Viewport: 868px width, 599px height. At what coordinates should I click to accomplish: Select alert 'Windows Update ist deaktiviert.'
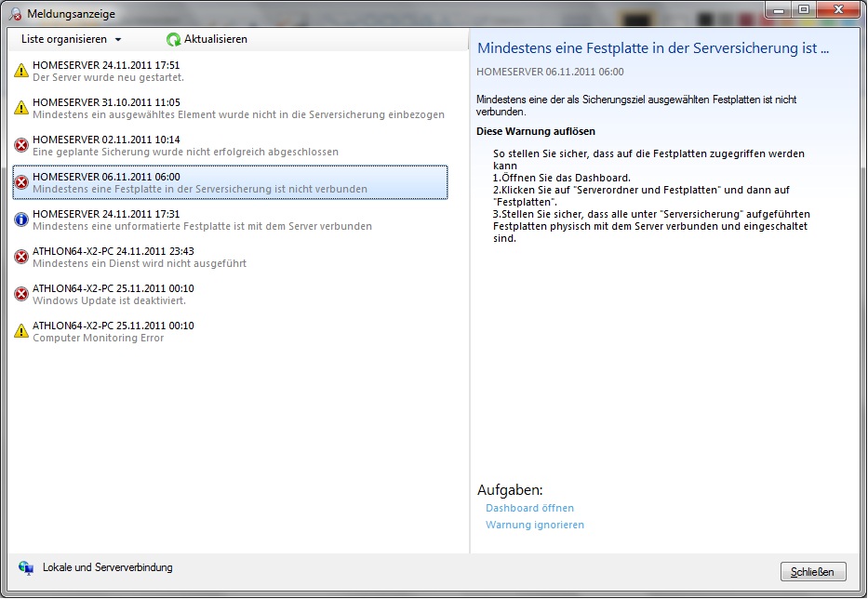click(231, 294)
